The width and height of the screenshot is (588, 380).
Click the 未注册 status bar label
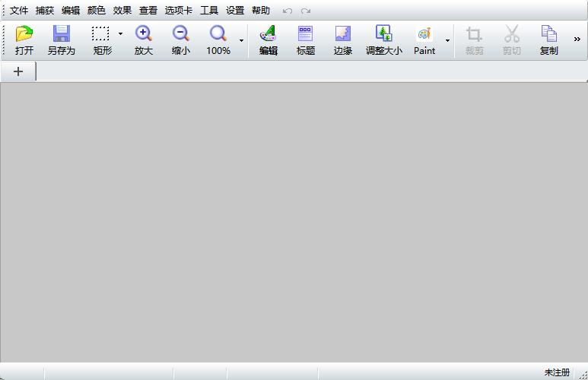pyautogui.click(x=557, y=372)
